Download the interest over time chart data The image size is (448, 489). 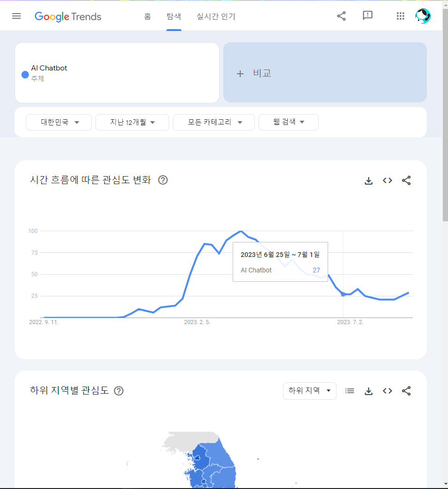pos(369,180)
